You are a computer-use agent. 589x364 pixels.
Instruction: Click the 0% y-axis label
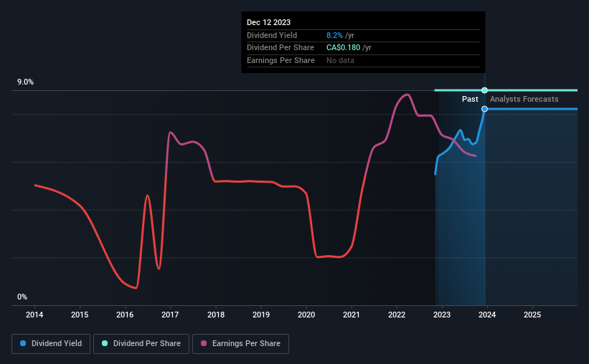22,297
